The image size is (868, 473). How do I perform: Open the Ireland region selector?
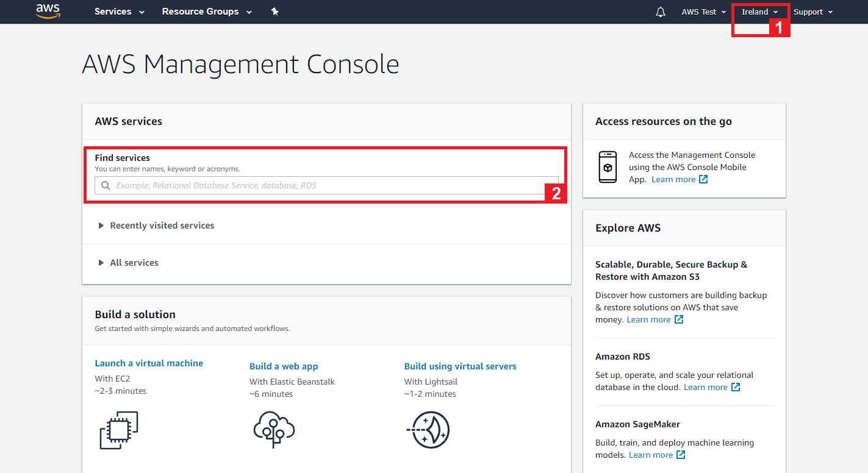(760, 12)
